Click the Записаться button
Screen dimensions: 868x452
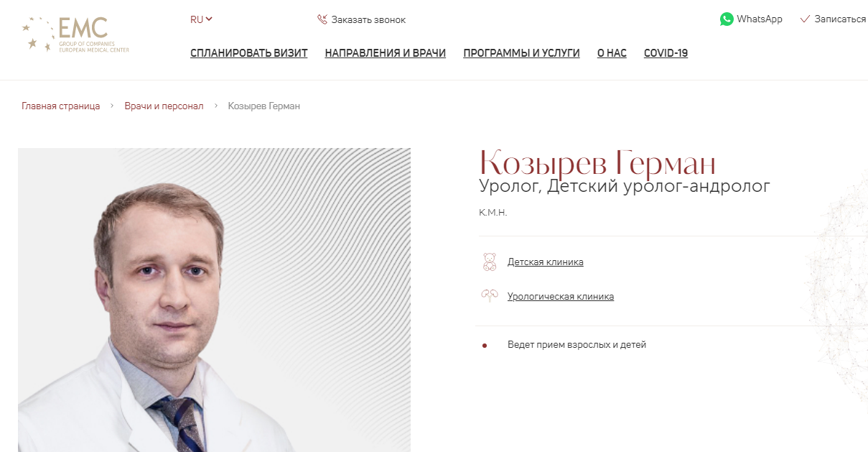[840, 19]
